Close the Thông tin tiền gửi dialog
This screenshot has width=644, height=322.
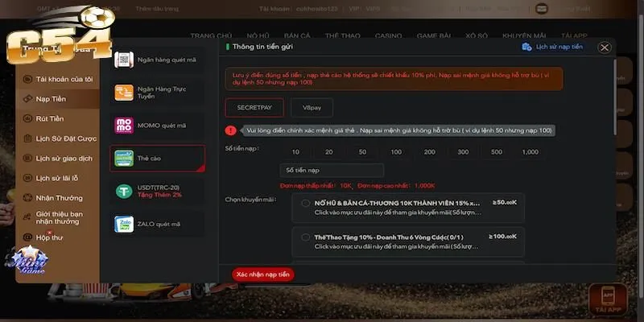tap(605, 47)
